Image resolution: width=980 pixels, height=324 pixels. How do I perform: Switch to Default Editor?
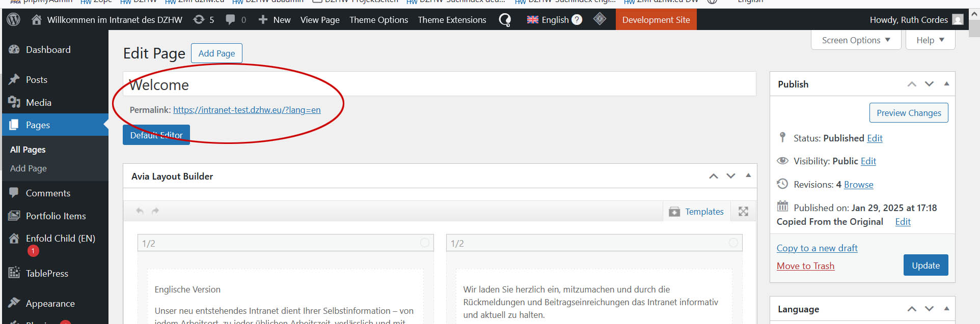point(156,135)
